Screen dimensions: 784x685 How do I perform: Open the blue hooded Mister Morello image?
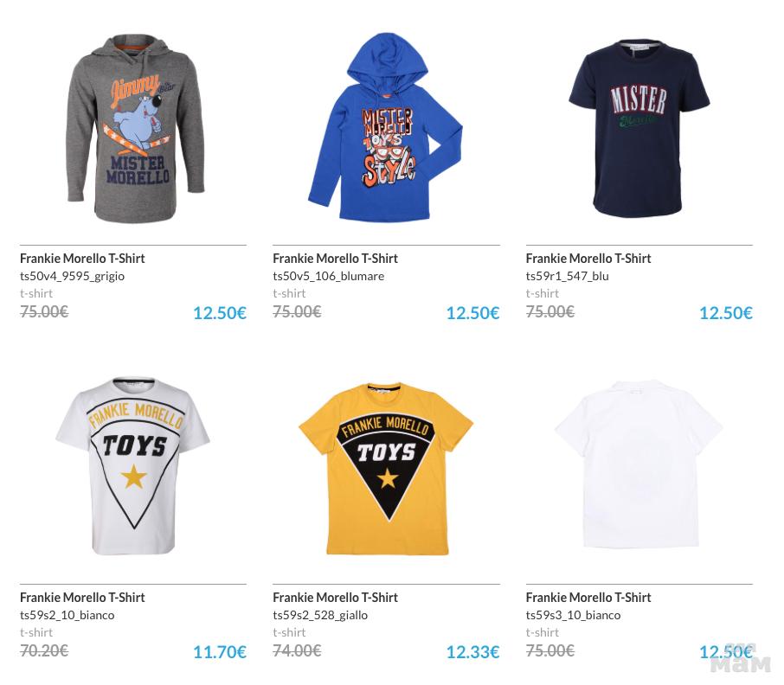tap(386, 128)
